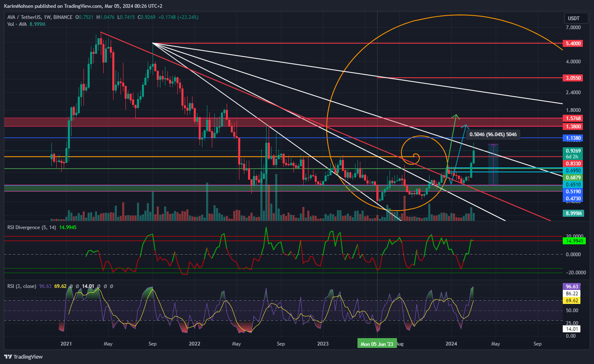The height and width of the screenshot is (364, 594).
Task: Click the 1.3800 price level tag
Action: [573, 127]
